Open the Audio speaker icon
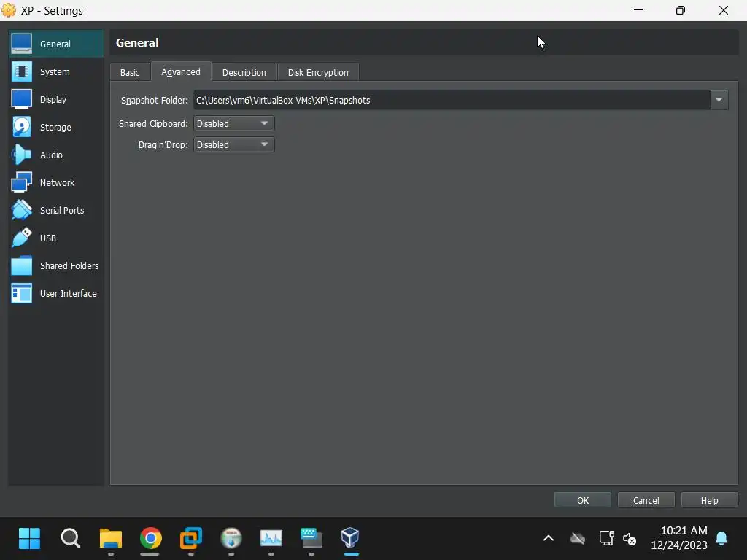The height and width of the screenshot is (560, 747). pyautogui.click(x=21, y=155)
